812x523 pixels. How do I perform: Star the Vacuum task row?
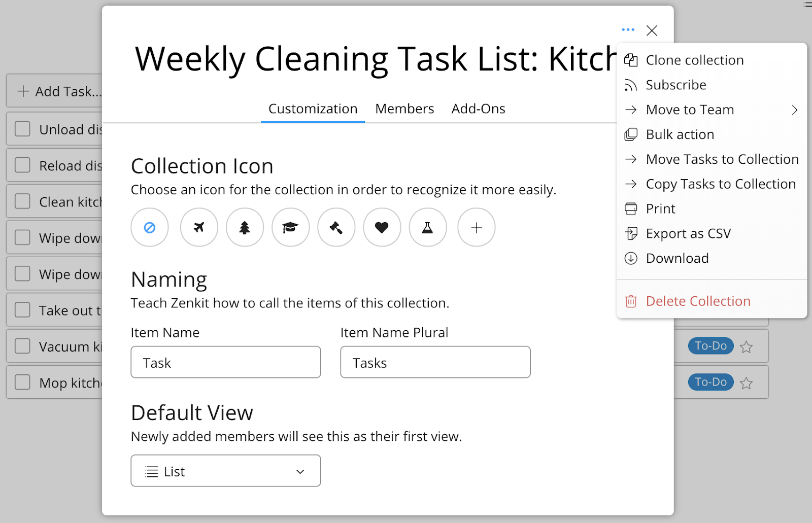click(746, 347)
